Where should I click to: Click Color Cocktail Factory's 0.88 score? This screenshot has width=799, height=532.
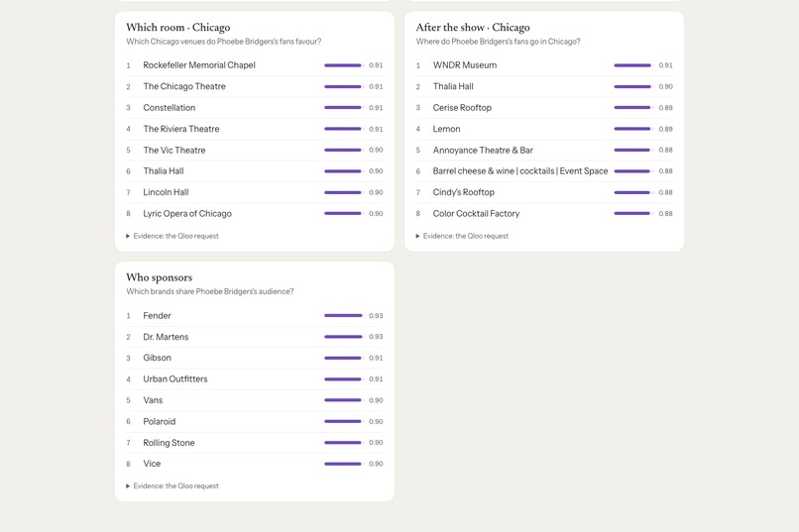[x=665, y=213]
